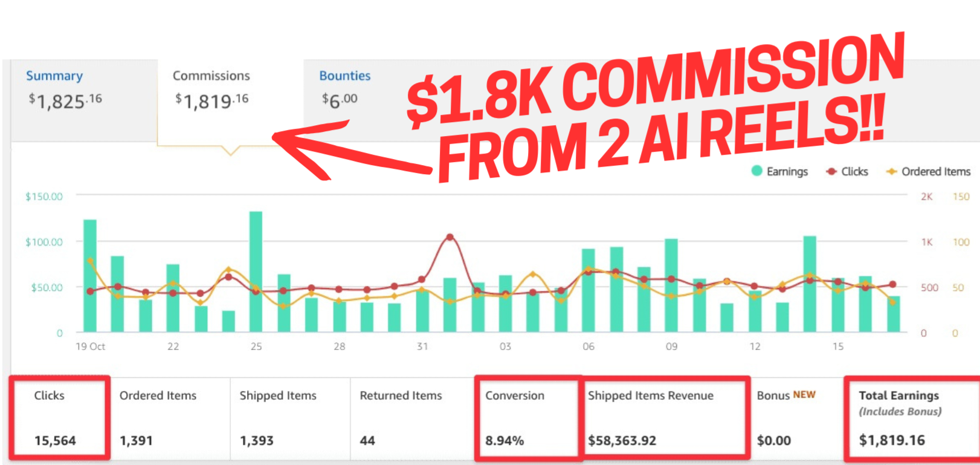Viewport: 980px width, 465px height.
Task: Click the red Clicks legend marker
Action: click(831, 172)
